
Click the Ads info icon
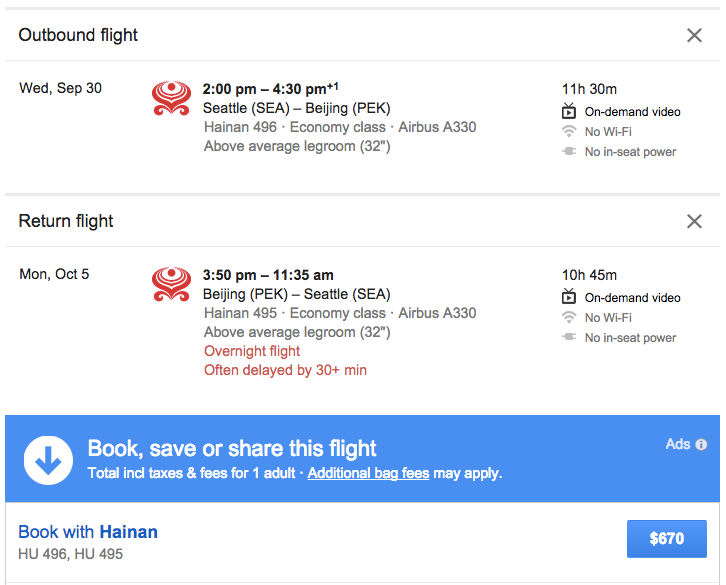click(x=701, y=444)
